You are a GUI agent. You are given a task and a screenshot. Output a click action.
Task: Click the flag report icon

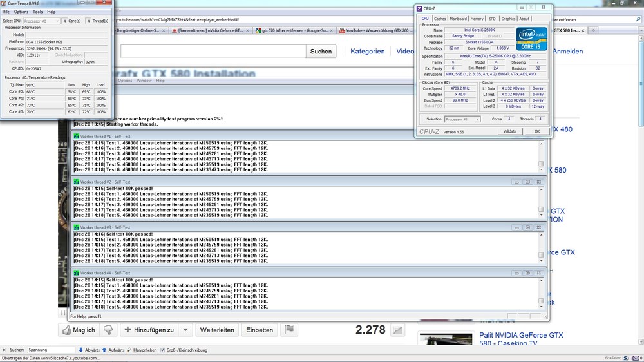point(289,330)
